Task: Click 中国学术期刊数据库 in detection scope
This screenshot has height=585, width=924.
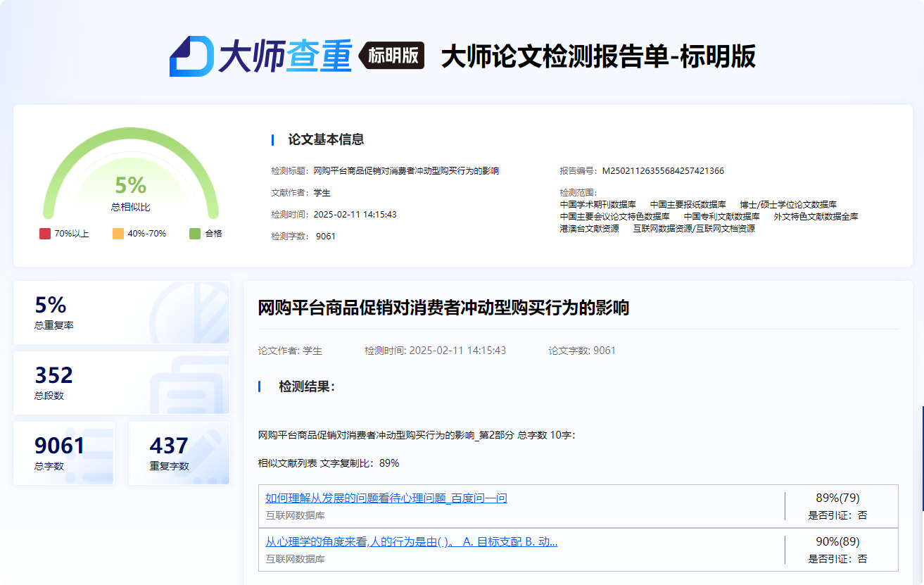Action: (x=597, y=205)
